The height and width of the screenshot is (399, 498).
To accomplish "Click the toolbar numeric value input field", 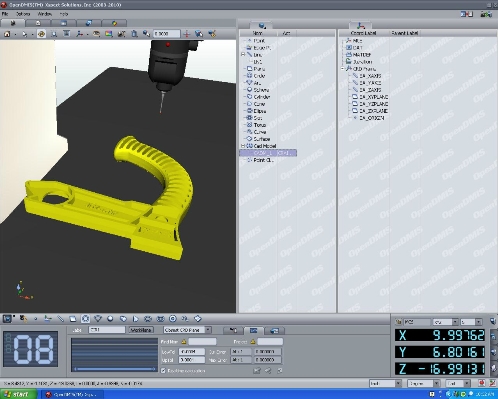I will tap(166, 34).
